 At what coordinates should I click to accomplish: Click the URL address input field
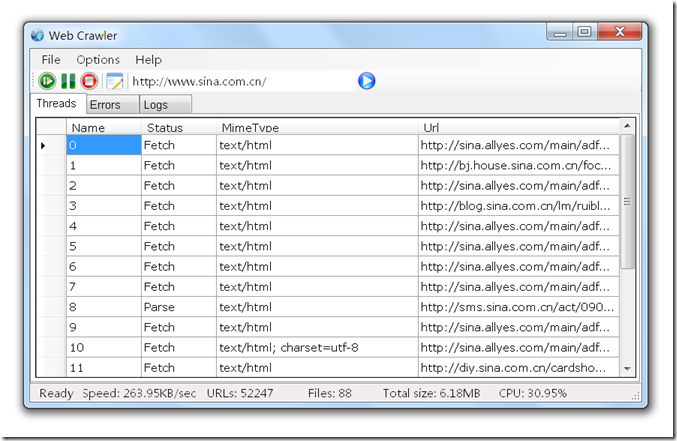[243, 81]
